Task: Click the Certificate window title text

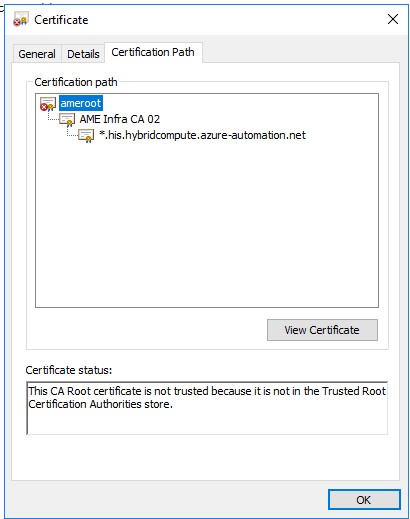Action: pos(61,20)
